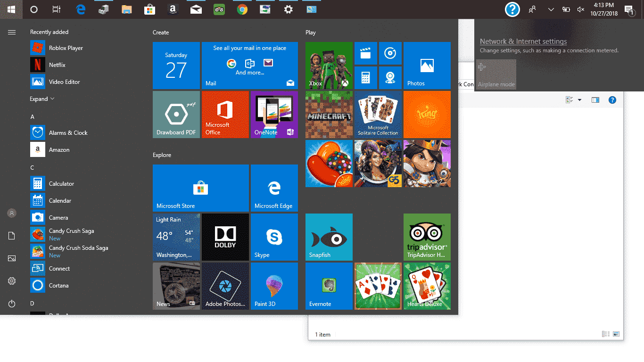
Task: Show hidden system tray icons chevron
Action: pos(551,9)
